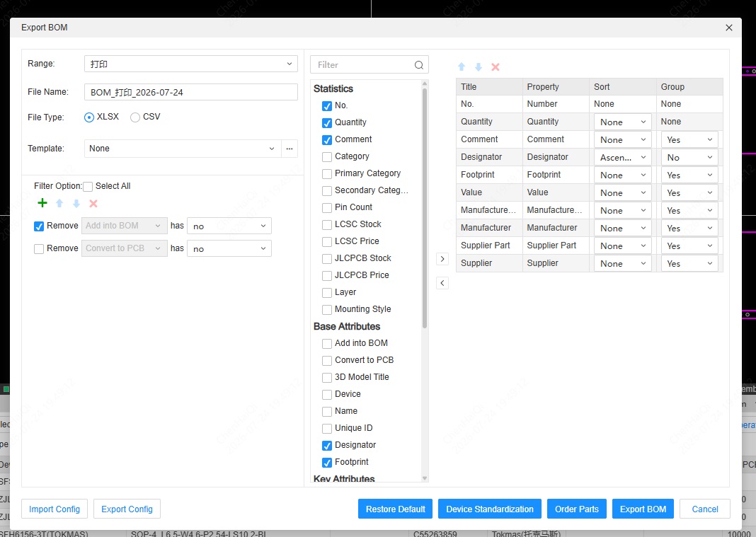This screenshot has height=537, width=756.
Task: Uncheck Designator base attribute checkbox
Action: (x=327, y=446)
